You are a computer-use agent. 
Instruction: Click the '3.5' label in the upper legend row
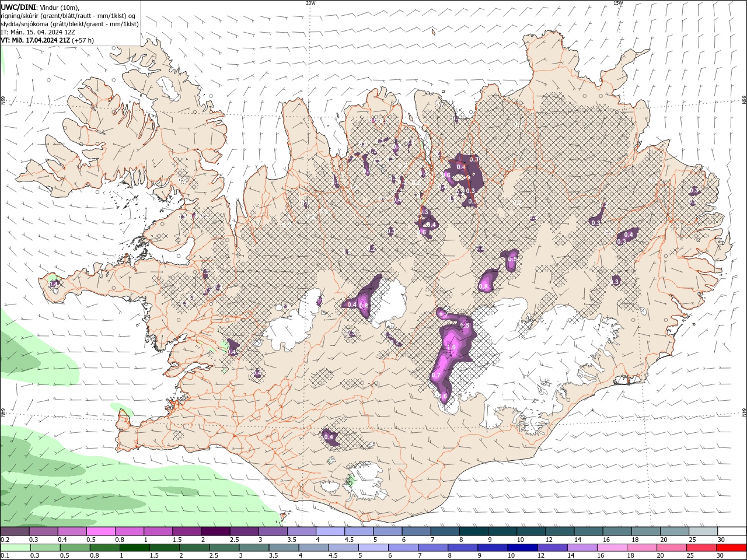click(291, 540)
